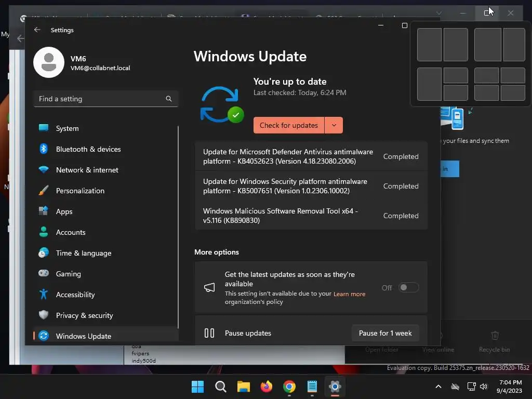Click the Settings back arrow

[x=37, y=30]
